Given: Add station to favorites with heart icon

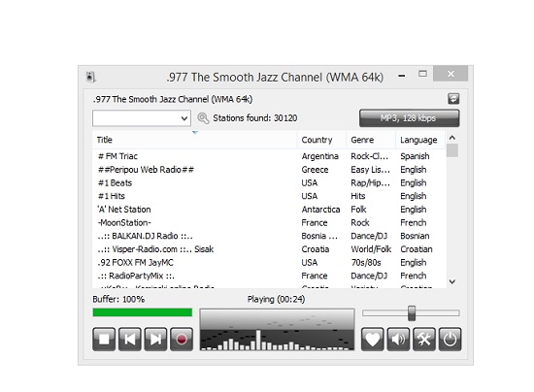Looking at the screenshot, I should coord(372,339).
